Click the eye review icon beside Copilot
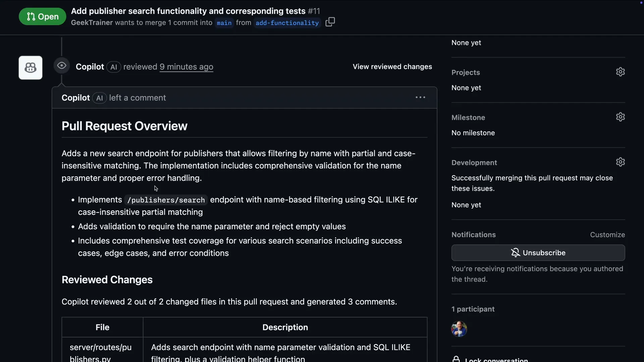Screen dimensions: 644x362 62,66
